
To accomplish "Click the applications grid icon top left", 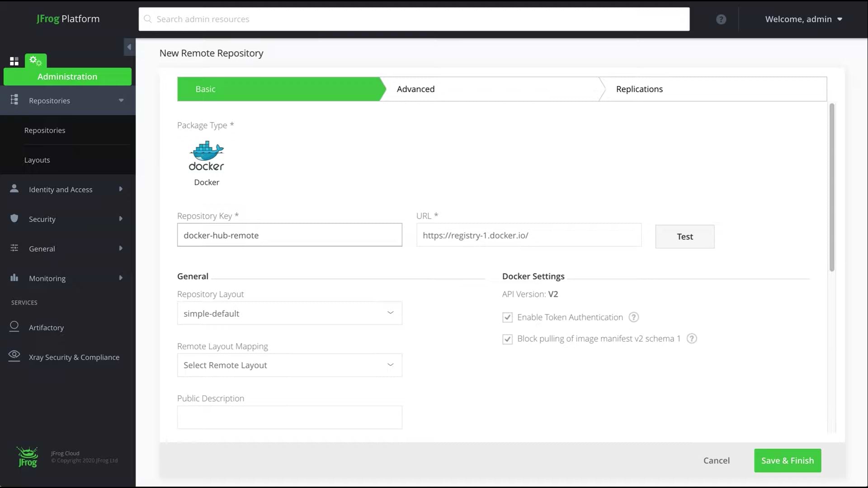I will [14, 61].
